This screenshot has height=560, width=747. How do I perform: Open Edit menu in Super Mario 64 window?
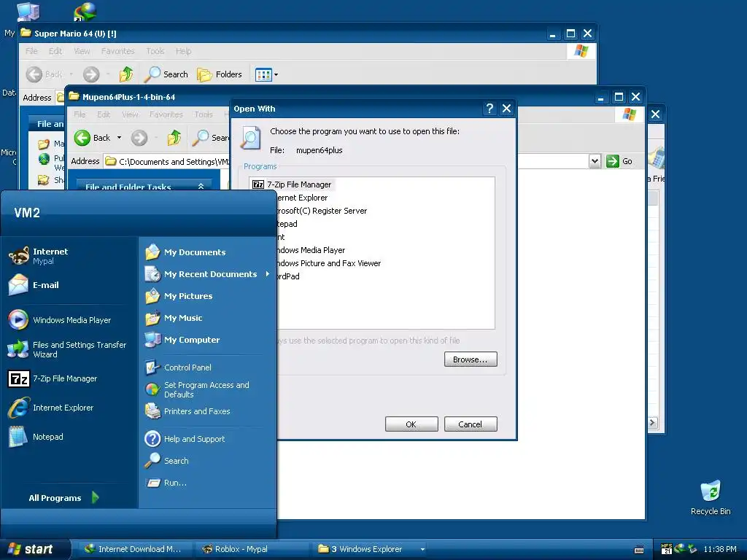point(55,51)
